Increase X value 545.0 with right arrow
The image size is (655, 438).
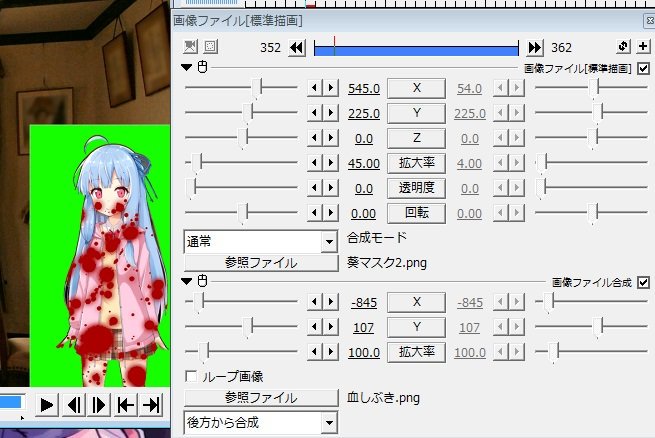[x=330, y=88]
